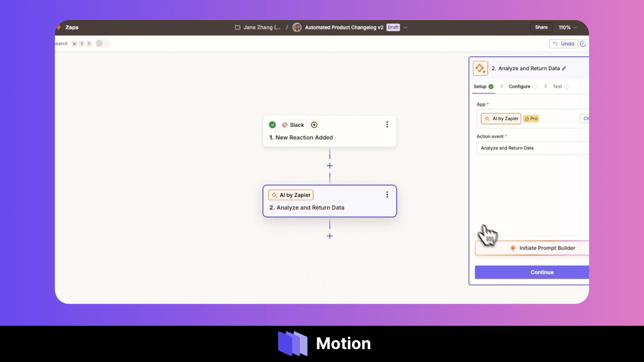Image resolution: width=644 pixels, height=362 pixels.
Task: Click the Search field label
Action: 61,43
